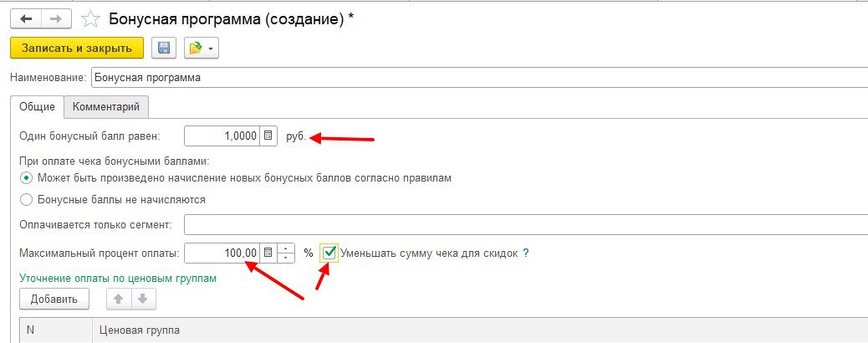
Task: Click the percent spinner arrows
Action: [x=287, y=252]
